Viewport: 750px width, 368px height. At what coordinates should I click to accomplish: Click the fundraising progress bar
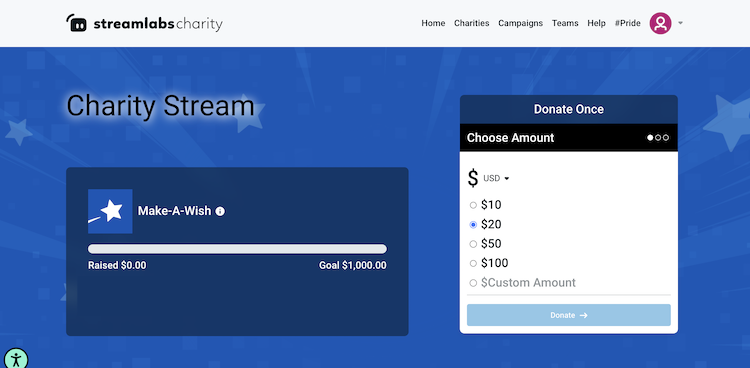tap(237, 249)
